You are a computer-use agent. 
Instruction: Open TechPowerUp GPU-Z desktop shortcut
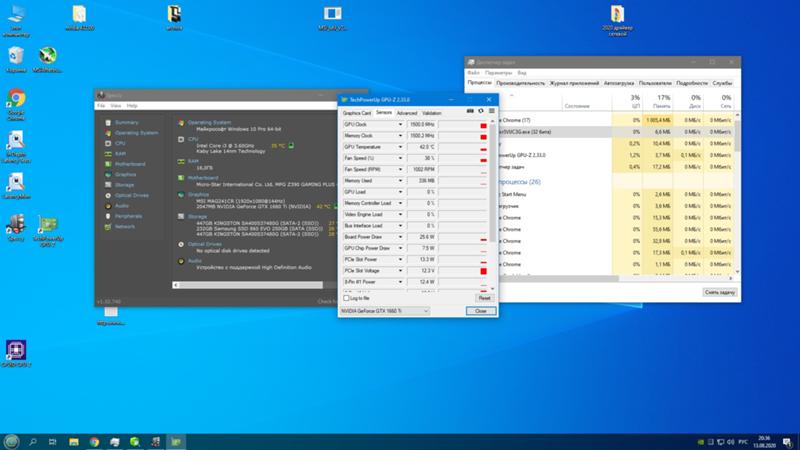coord(48,231)
